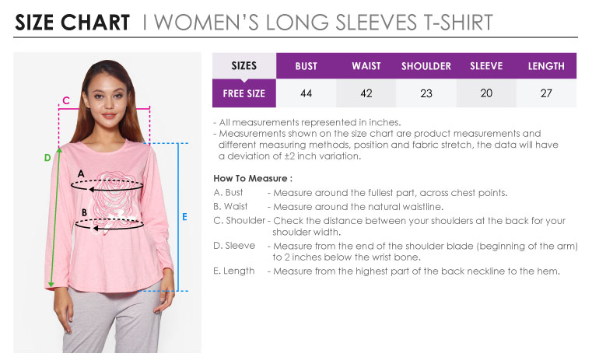The width and height of the screenshot is (592, 364).
Task: Click the green sleeve measurement arrow
Action: (55, 217)
